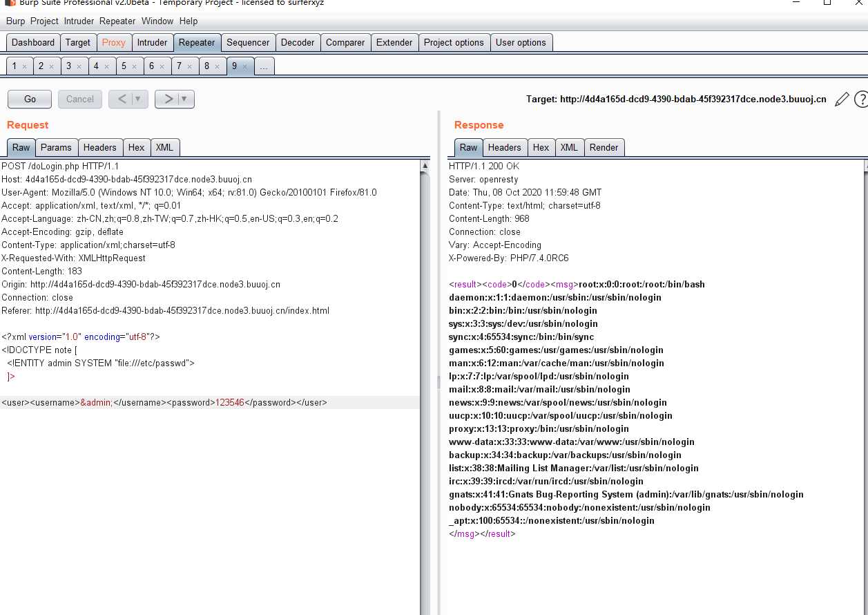The height and width of the screenshot is (615, 868).
Task: Switch to the Decoder tab
Action: pos(298,42)
